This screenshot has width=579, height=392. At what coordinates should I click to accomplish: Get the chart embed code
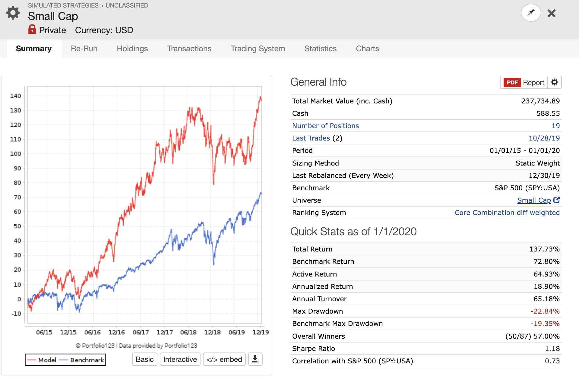[x=224, y=359]
